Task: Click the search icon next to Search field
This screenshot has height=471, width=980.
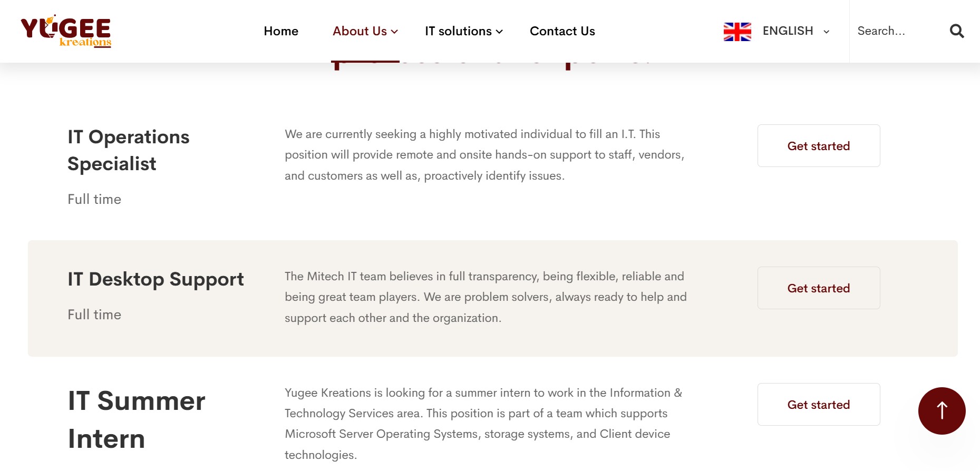Action: pyautogui.click(x=956, y=31)
